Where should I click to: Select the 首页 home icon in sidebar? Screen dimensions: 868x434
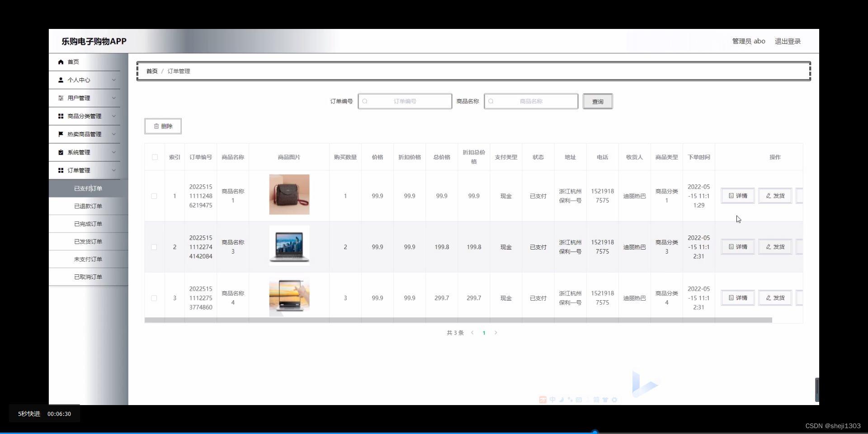coord(61,61)
